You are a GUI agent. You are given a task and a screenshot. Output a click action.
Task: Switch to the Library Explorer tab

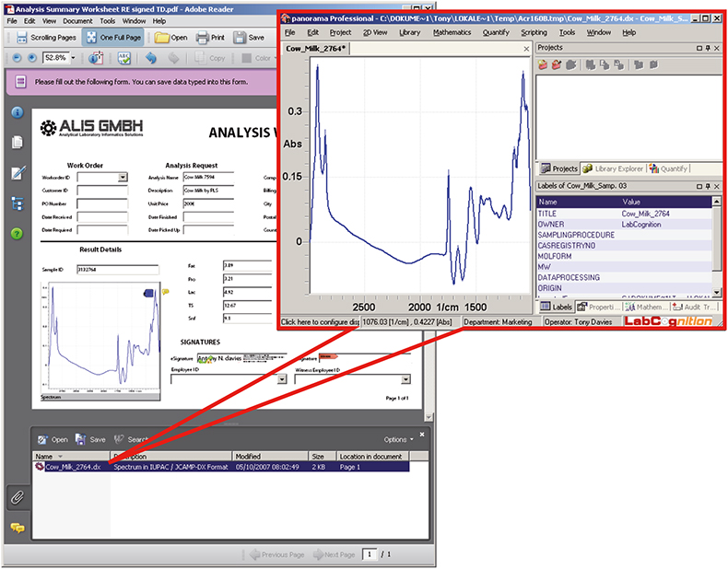pos(613,168)
